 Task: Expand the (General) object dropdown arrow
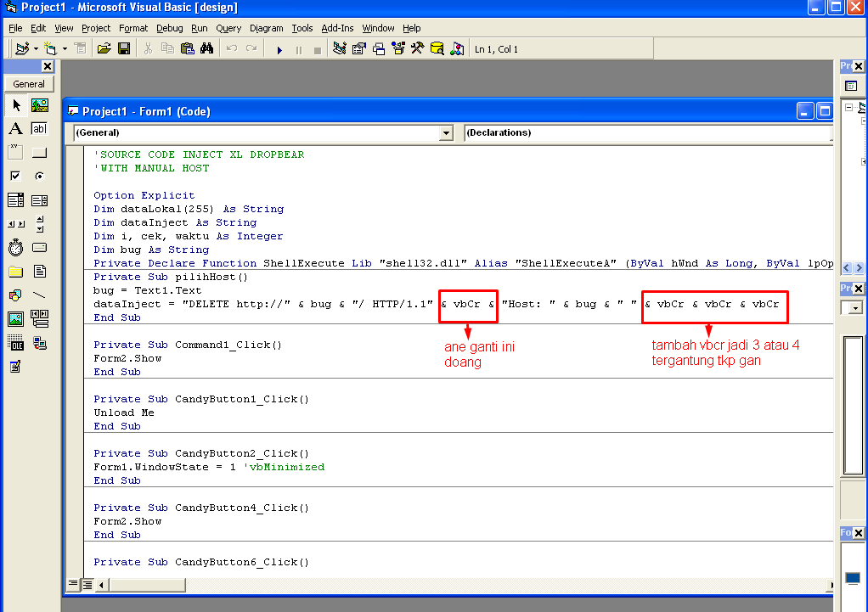coord(446,132)
